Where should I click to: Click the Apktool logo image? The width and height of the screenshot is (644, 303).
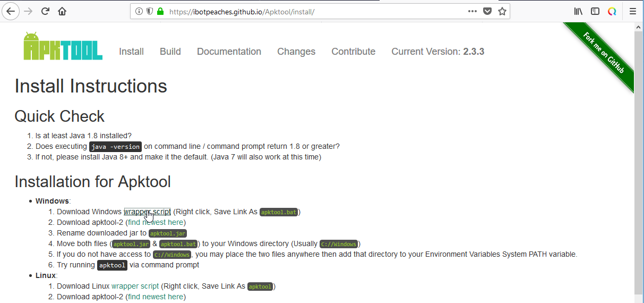[63, 46]
